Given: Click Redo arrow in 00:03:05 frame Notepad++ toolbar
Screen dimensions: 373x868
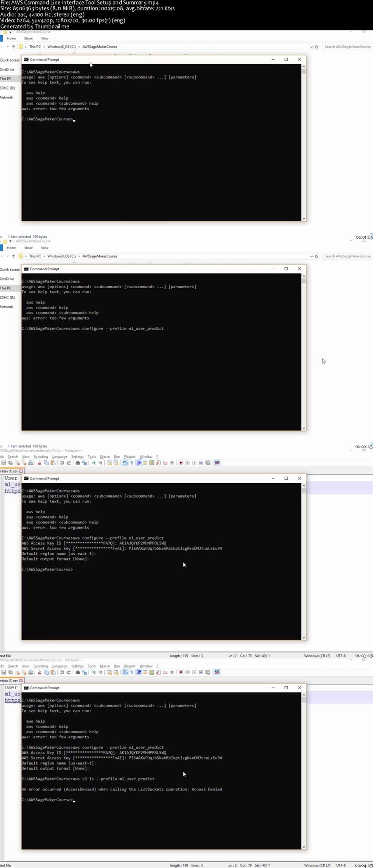Looking at the screenshot, I should tap(69, 463).
